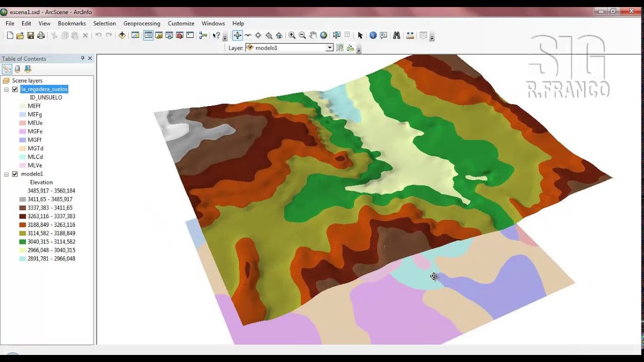Collapse the modelo1 layer legend
Image resolution: width=644 pixels, height=362 pixels.
pos(7,174)
